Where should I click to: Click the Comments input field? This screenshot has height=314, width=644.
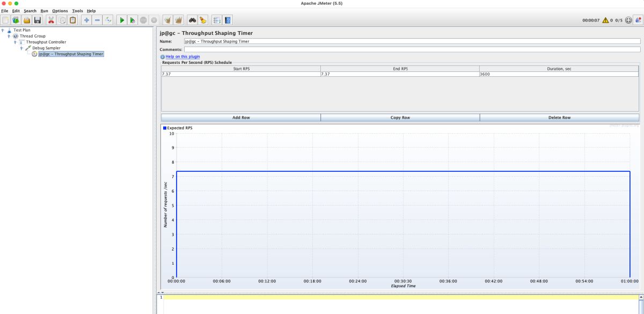point(412,49)
